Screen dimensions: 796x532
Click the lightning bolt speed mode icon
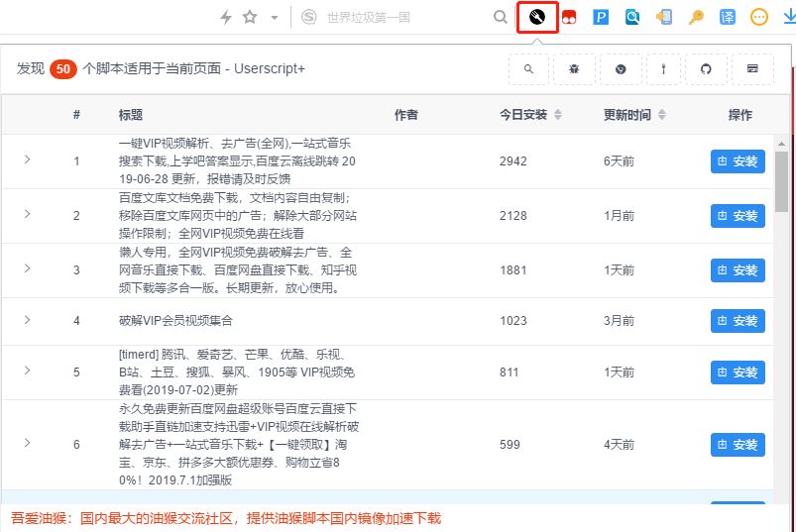click(225, 17)
